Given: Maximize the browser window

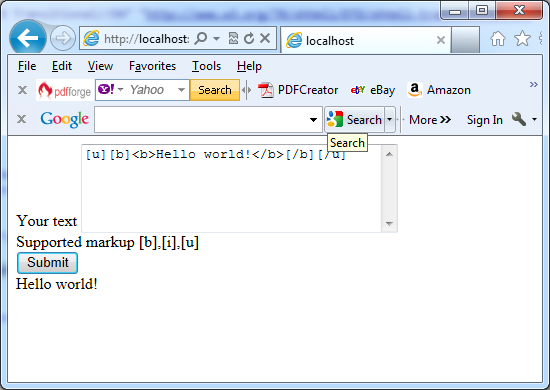Looking at the screenshot, I should click(482, 10).
